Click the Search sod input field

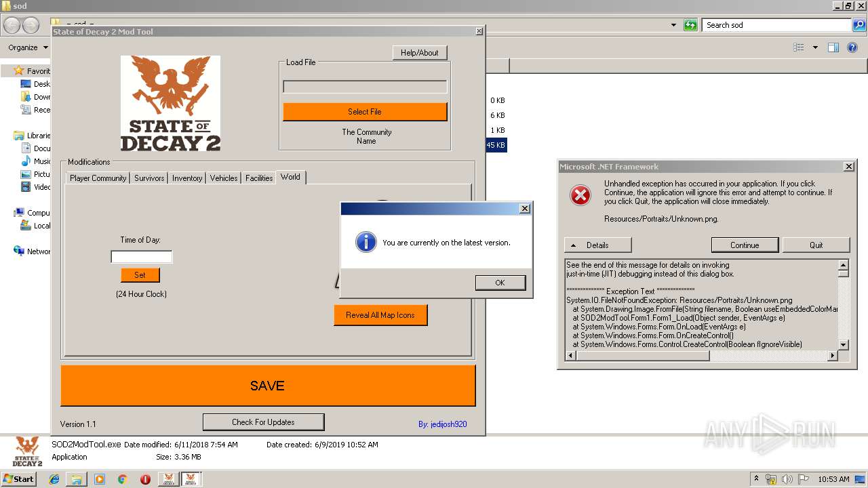coord(777,25)
